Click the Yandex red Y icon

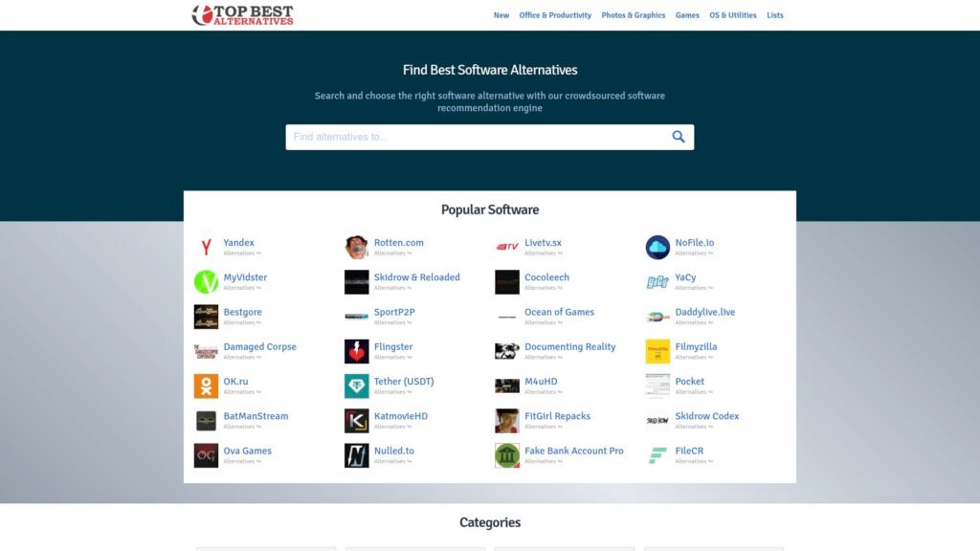207,248
